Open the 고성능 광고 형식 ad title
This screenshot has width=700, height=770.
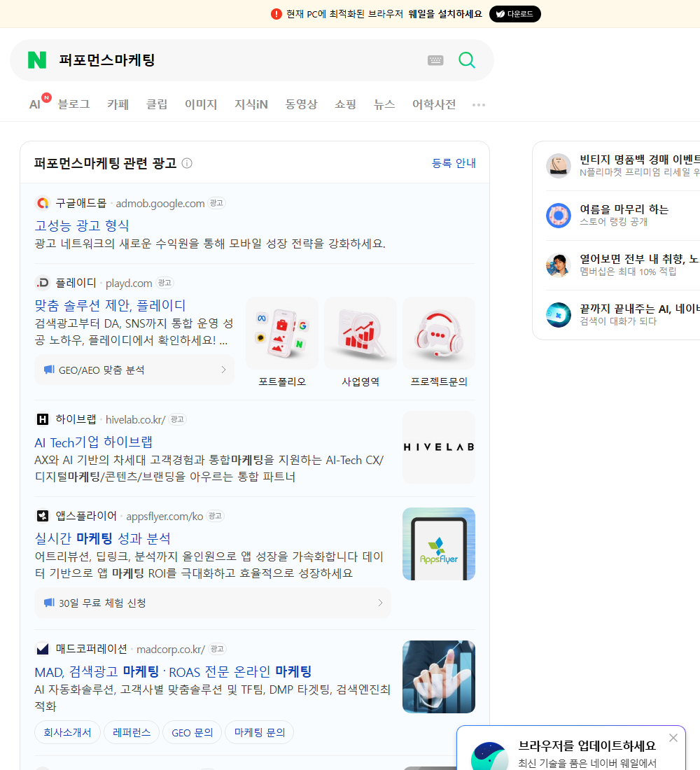(x=82, y=225)
